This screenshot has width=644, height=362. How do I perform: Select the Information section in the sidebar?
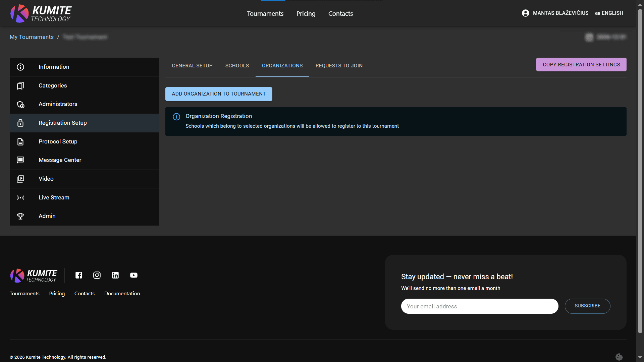click(20, 67)
